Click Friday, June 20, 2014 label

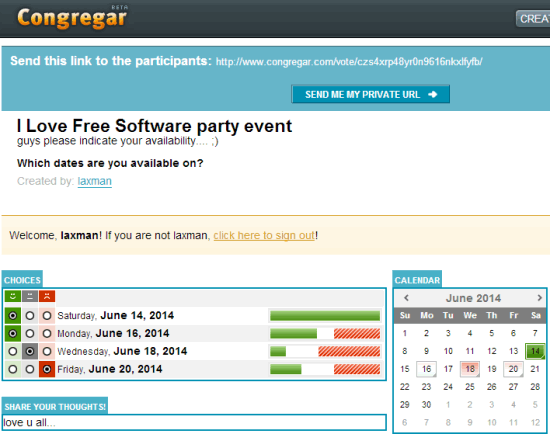pyautogui.click(x=109, y=369)
